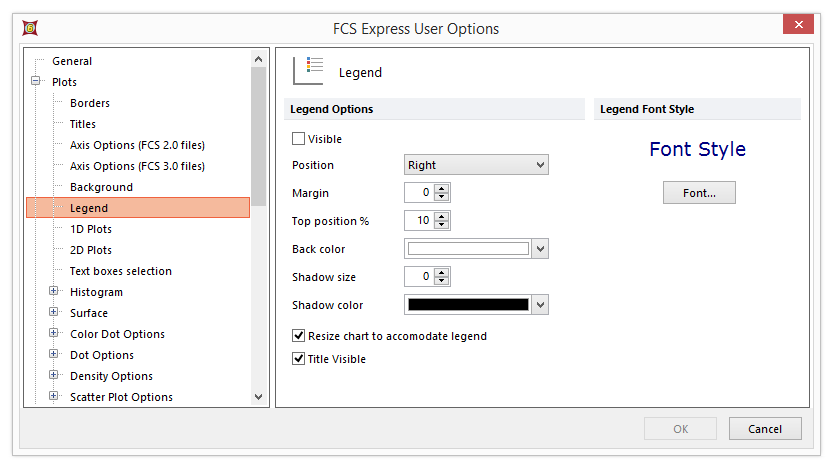
Task: Expand the Density Options node
Action: pyautogui.click(x=54, y=376)
